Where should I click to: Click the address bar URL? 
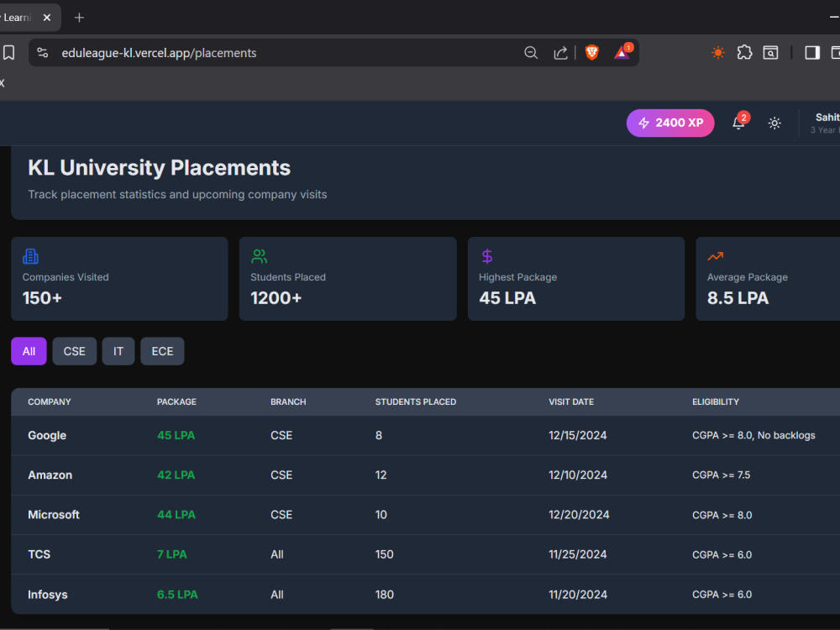click(x=159, y=53)
